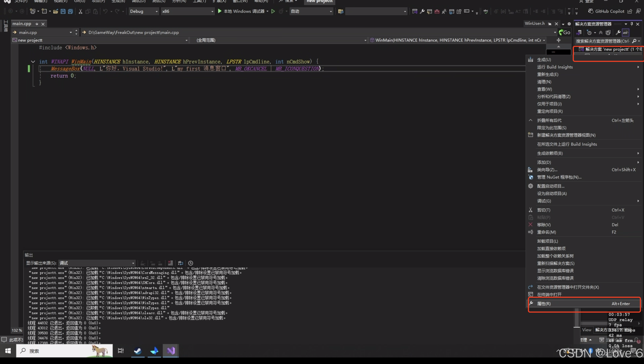This screenshot has height=364, width=644.
Task: Select Properties (属性) in context menu
Action: (544, 304)
